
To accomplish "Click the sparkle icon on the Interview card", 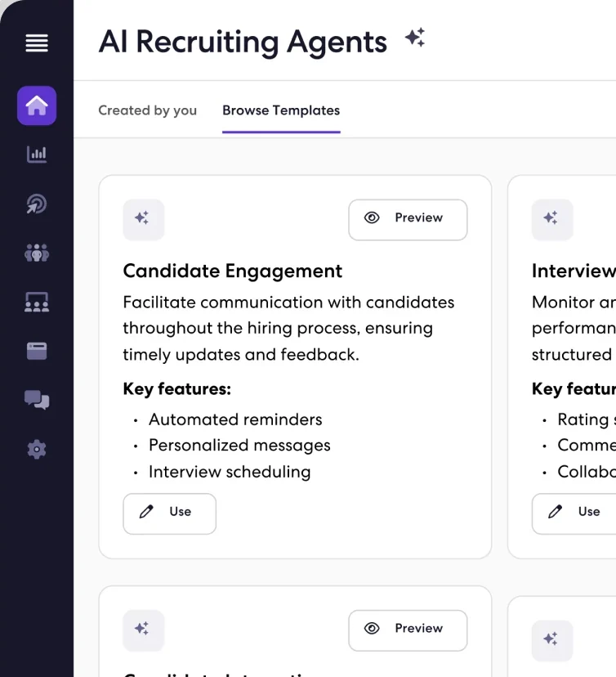I will pyautogui.click(x=552, y=220).
